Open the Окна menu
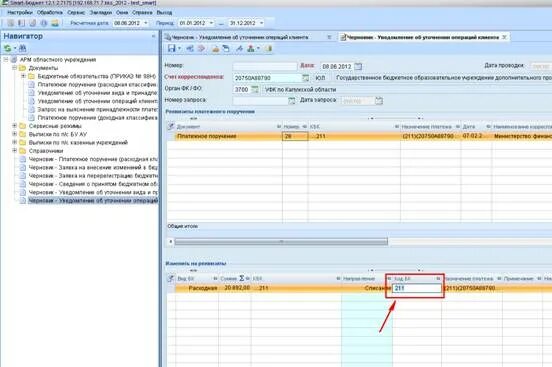The image size is (552, 367). click(x=122, y=12)
